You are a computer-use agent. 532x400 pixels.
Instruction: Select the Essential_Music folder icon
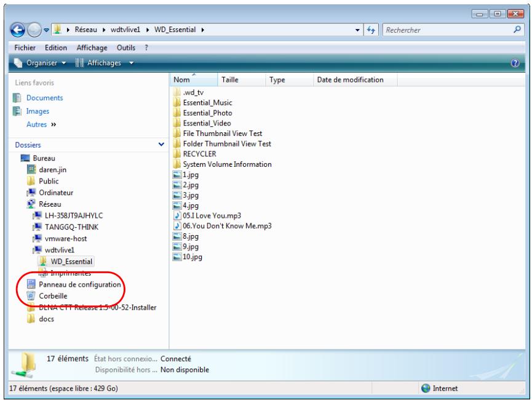point(177,103)
